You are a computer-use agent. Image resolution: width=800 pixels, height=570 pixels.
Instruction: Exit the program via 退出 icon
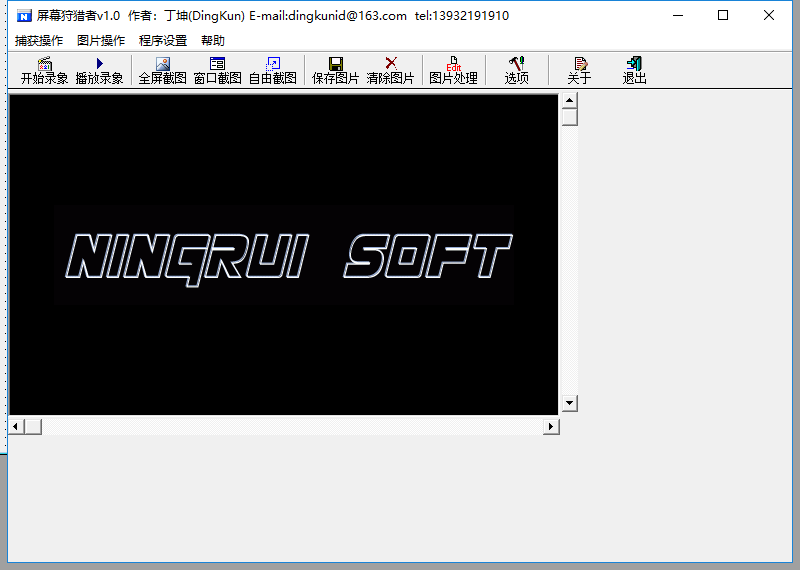(x=635, y=70)
